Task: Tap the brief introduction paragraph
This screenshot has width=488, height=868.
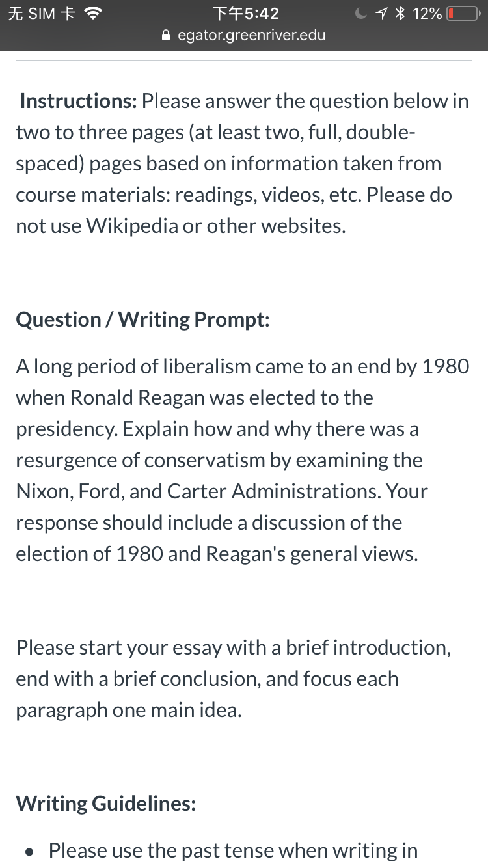Action: pyautogui.click(x=234, y=679)
